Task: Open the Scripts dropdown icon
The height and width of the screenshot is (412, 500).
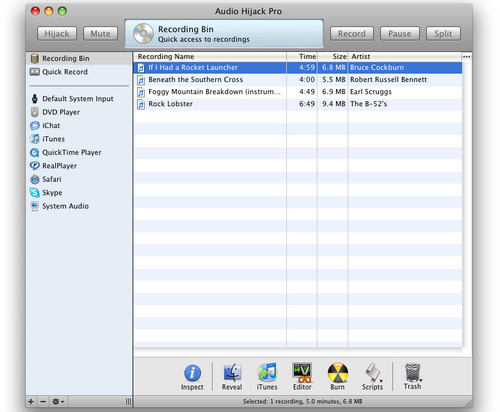Action: [x=373, y=372]
